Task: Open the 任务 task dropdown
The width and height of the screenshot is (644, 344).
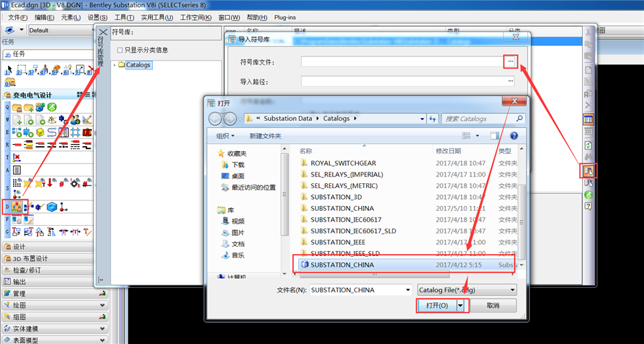Action: tap(49, 54)
